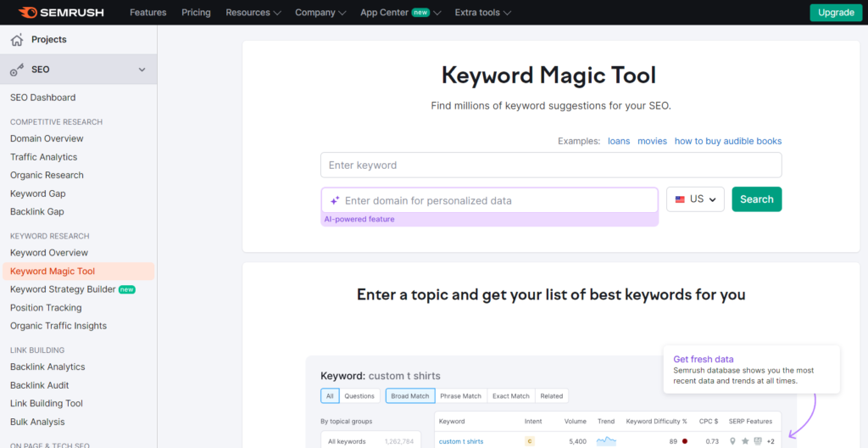This screenshot has width=868, height=448.
Task: Click the US flag icon
Action: pyautogui.click(x=680, y=199)
